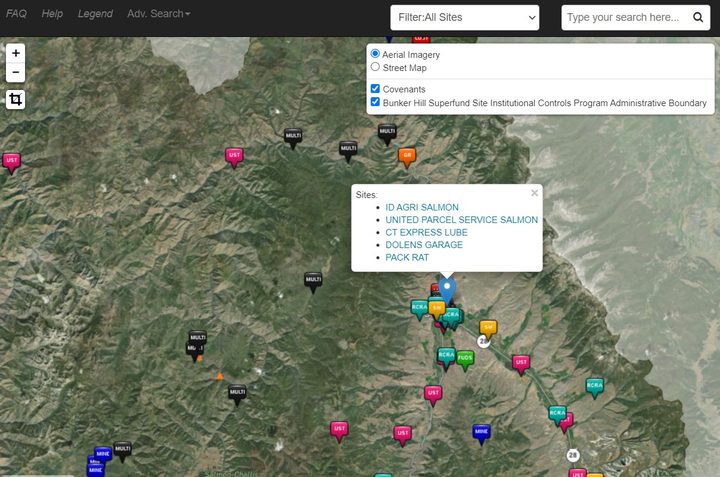Zoom in with the plus button
Image resolution: width=720 pixels, height=477 pixels.
click(16, 53)
